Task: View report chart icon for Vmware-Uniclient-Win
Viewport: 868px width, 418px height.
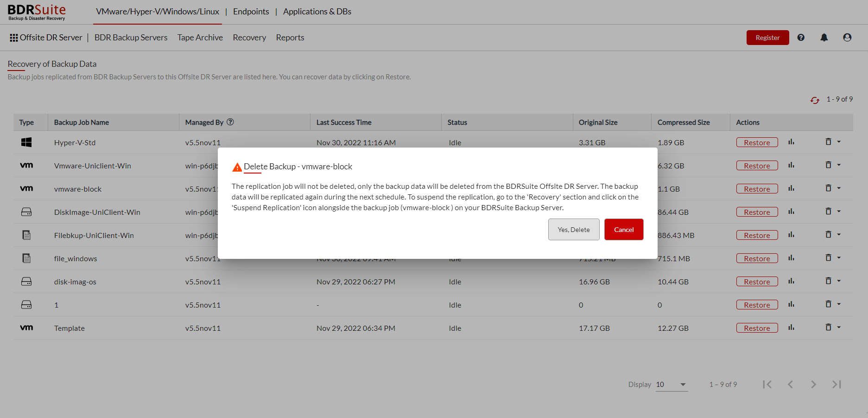Action: coord(791,165)
